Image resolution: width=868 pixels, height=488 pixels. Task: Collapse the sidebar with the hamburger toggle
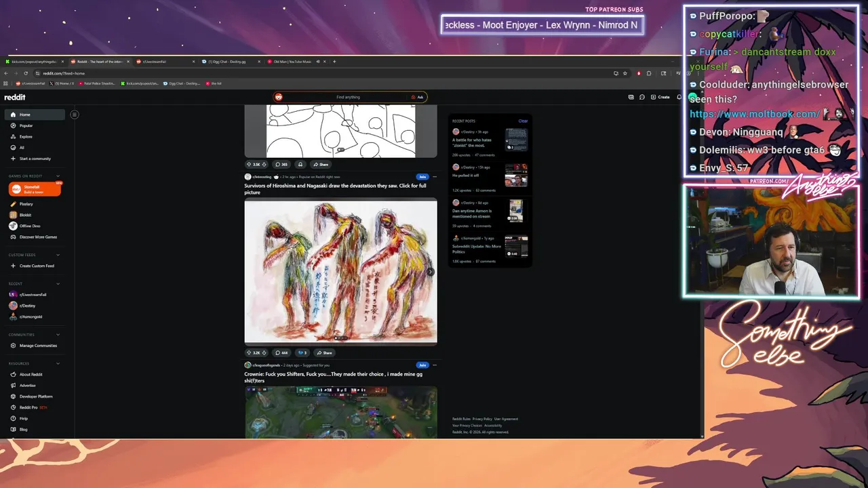(75, 115)
